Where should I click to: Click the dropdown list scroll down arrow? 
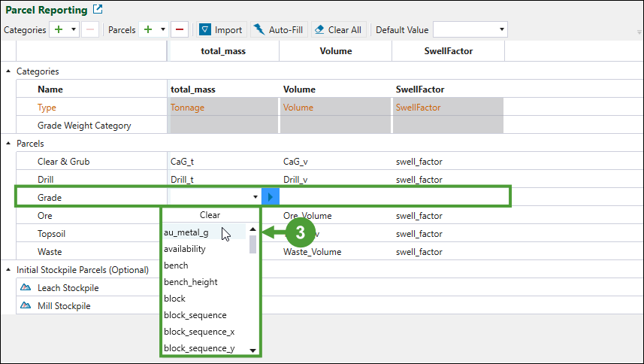[x=253, y=350]
